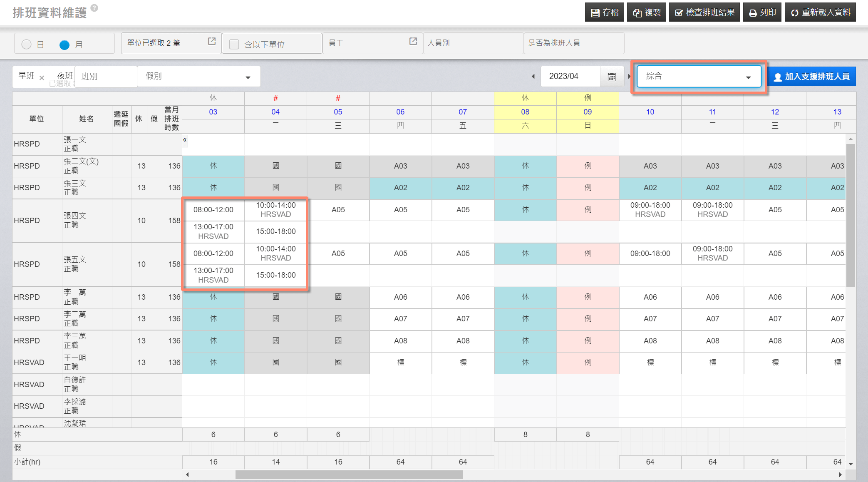This screenshot has height=482, width=868.
Task: Click 複製 copy button
Action: click(647, 12)
